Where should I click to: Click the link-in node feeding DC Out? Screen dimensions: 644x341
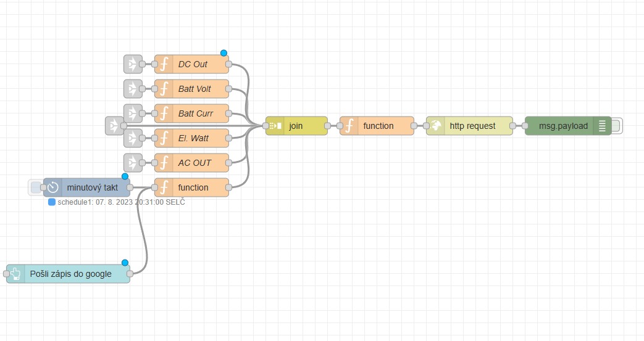133,64
